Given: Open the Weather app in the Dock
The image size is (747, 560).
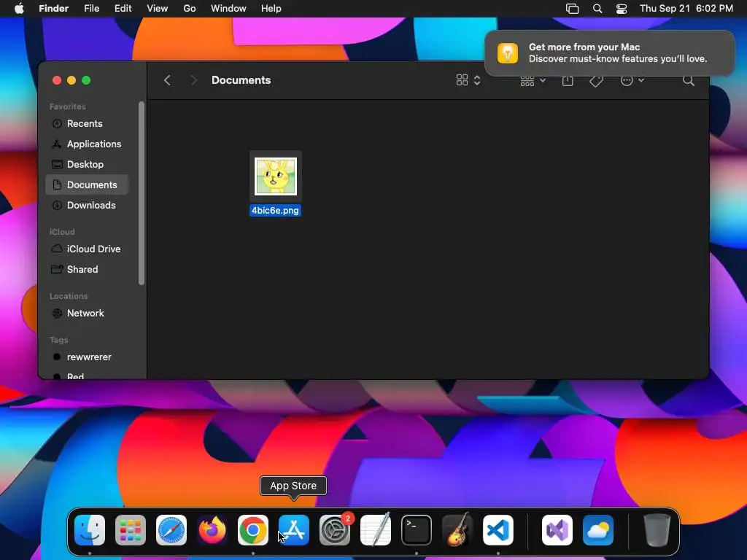Looking at the screenshot, I should click(x=598, y=530).
